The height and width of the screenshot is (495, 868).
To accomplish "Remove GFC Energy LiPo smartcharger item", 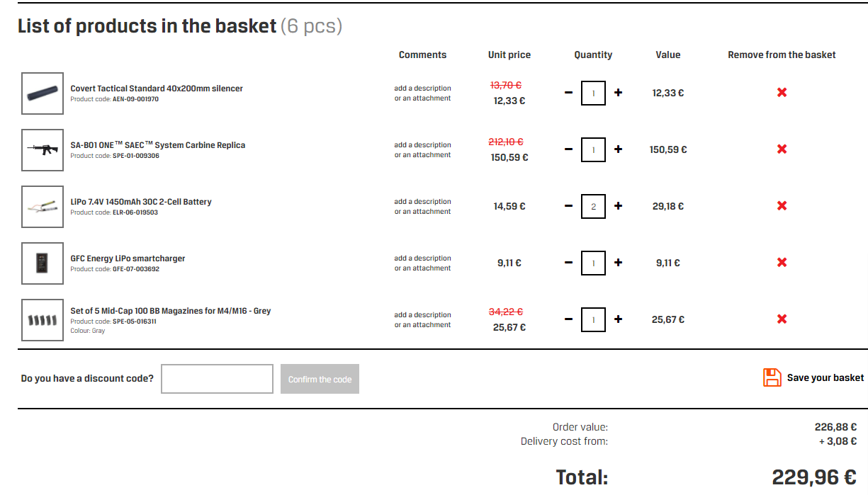I will tap(782, 263).
